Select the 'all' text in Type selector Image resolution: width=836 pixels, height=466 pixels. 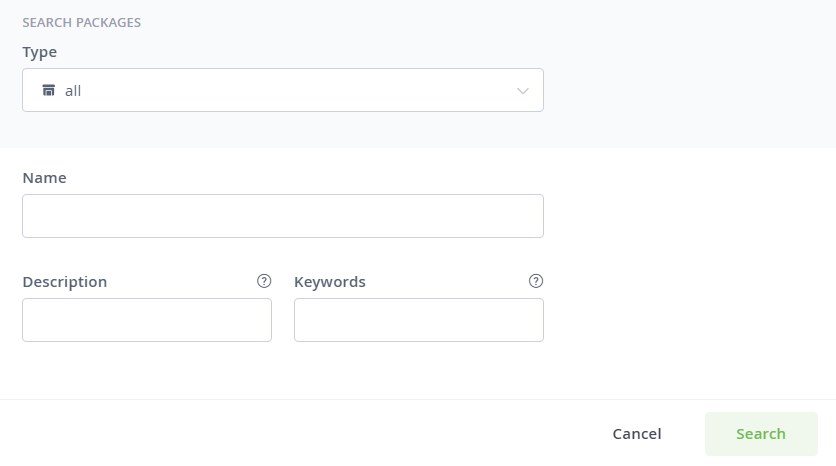pos(73,91)
